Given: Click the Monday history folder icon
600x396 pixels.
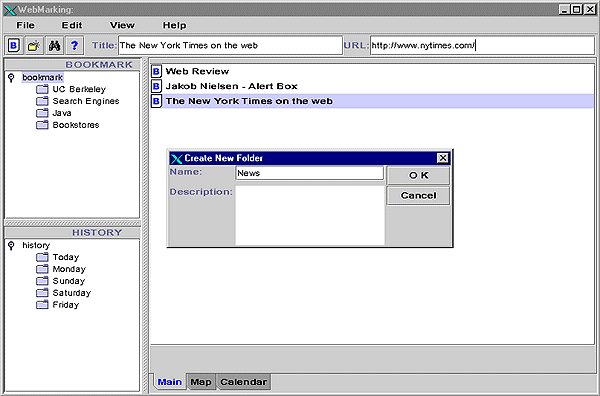Looking at the screenshot, I should [42, 269].
